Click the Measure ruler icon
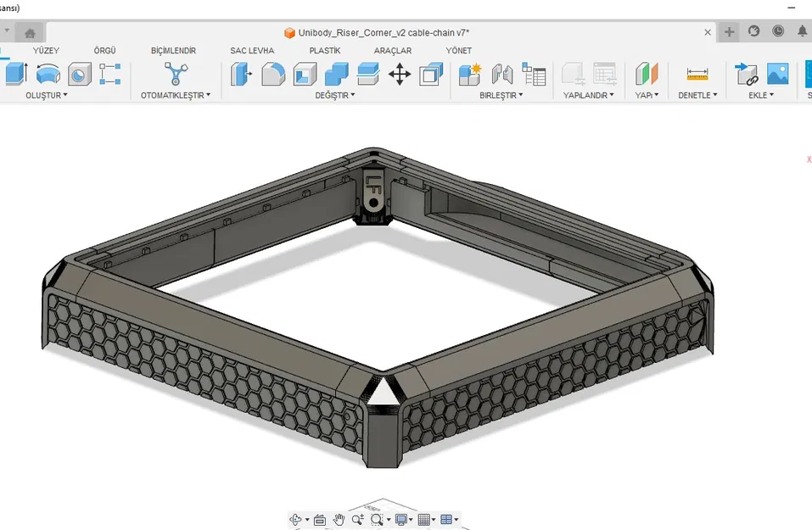812x530 pixels. 697,74
